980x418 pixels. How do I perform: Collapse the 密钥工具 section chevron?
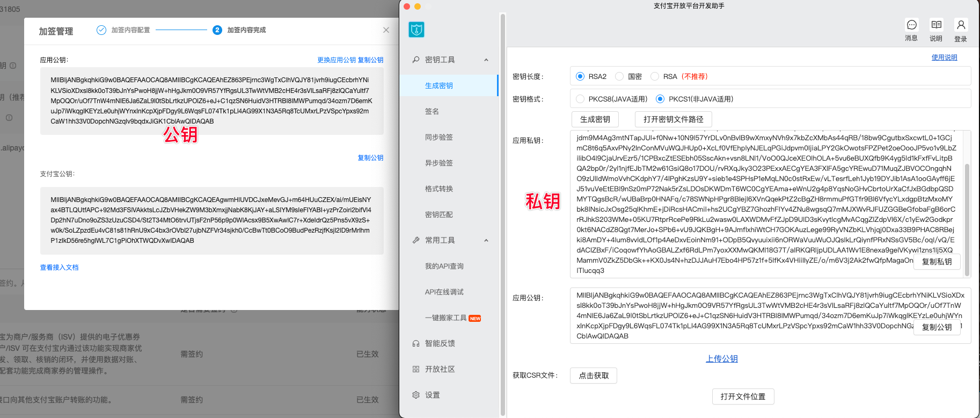tap(486, 60)
